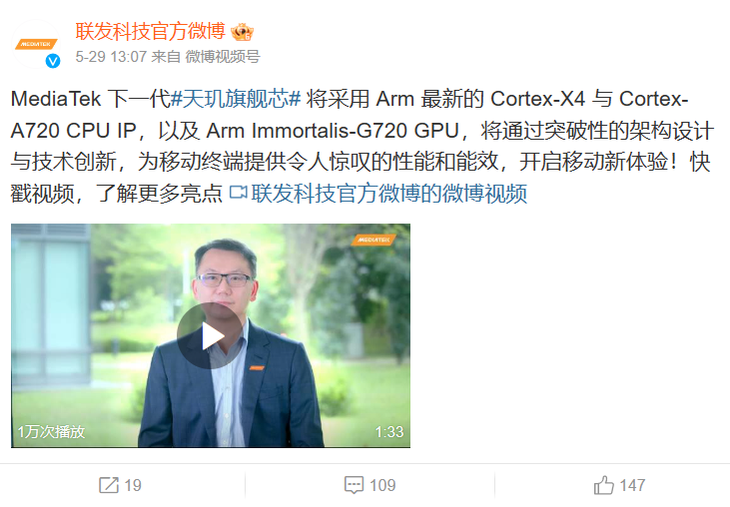Click the video duration label 1:33

point(389,432)
